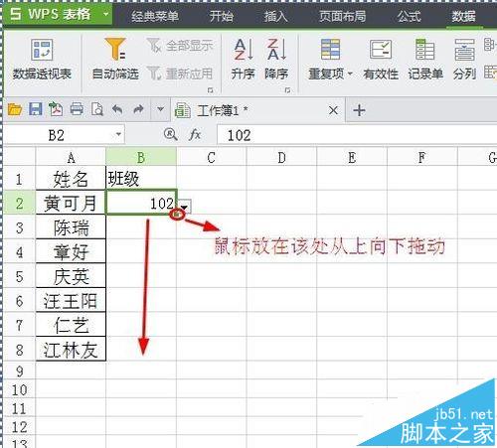Open the WPS 表格 application menu arrow

pyautogui.click(x=106, y=14)
